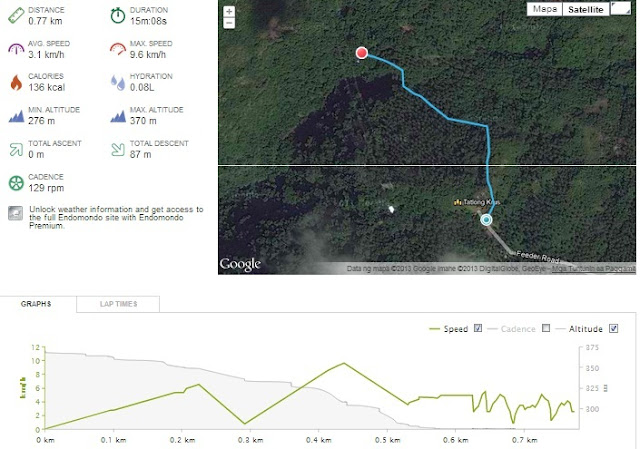Image resolution: width=640 pixels, height=449 pixels.
Task: Click the red route end marker
Action: (x=362, y=53)
